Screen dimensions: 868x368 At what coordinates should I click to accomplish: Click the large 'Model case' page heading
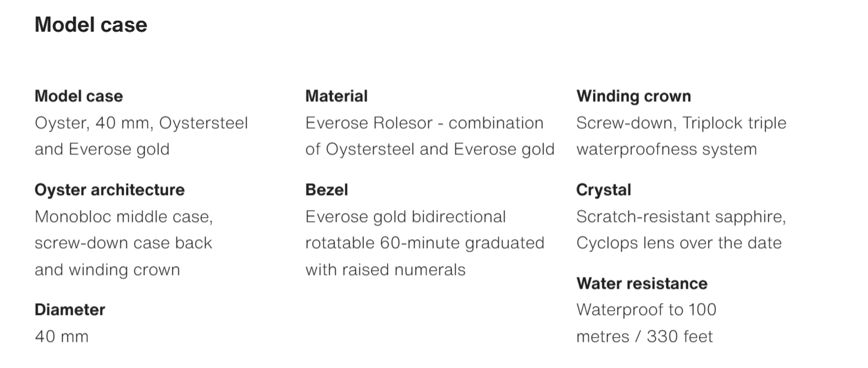pyautogui.click(x=91, y=25)
